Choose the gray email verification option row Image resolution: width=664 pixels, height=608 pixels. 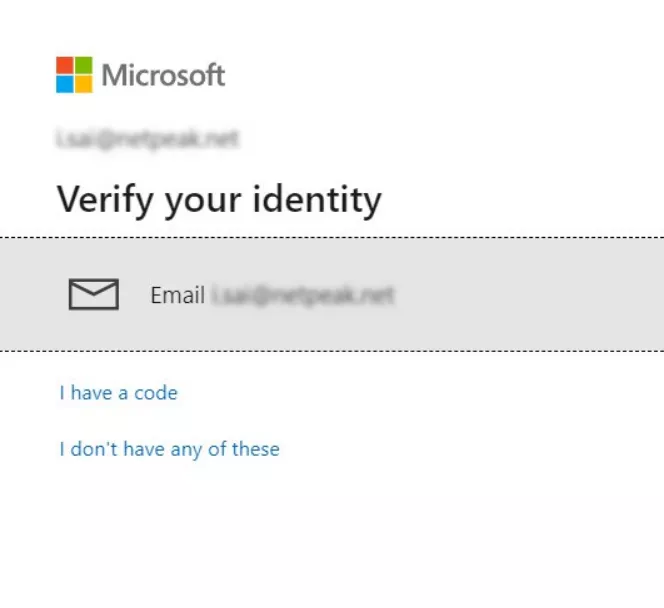(332, 294)
